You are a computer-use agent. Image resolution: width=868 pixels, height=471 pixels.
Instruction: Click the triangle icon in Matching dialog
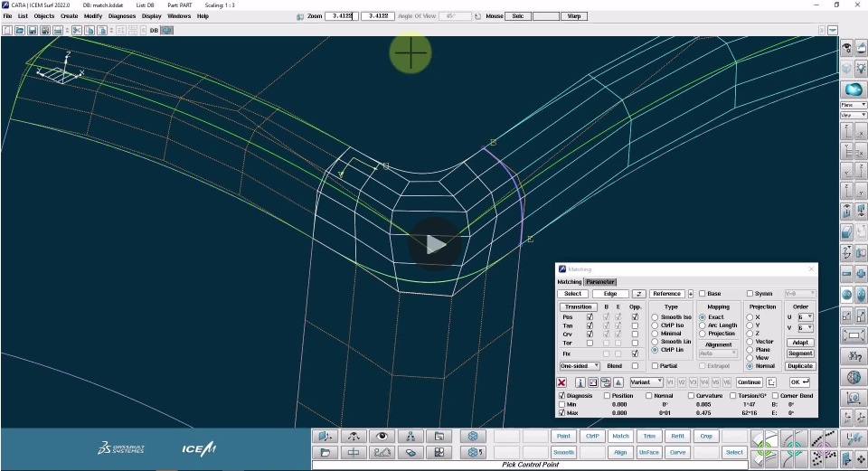pos(618,382)
